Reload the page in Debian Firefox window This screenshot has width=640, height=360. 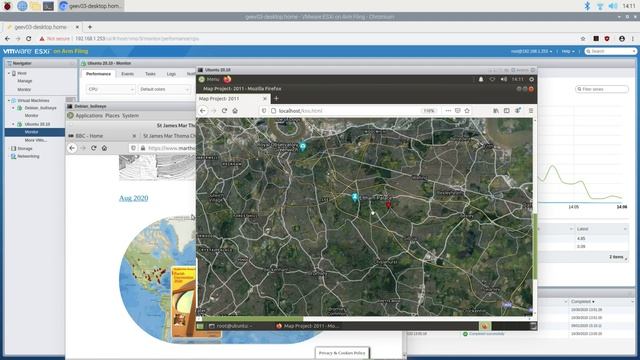coord(93,148)
